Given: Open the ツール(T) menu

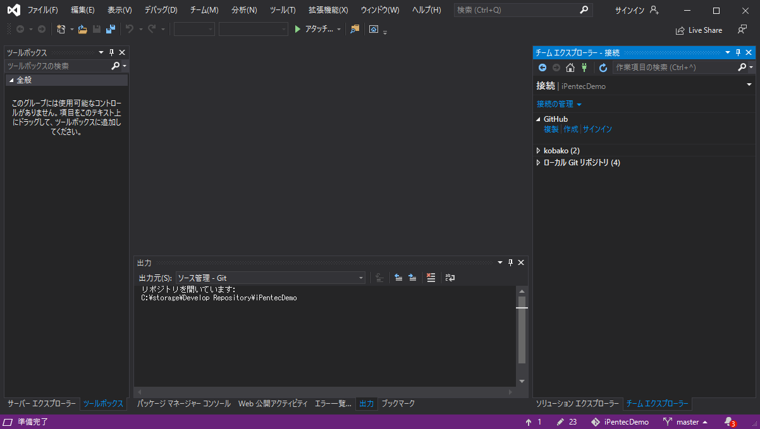Looking at the screenshot, I should coord(283,10).
